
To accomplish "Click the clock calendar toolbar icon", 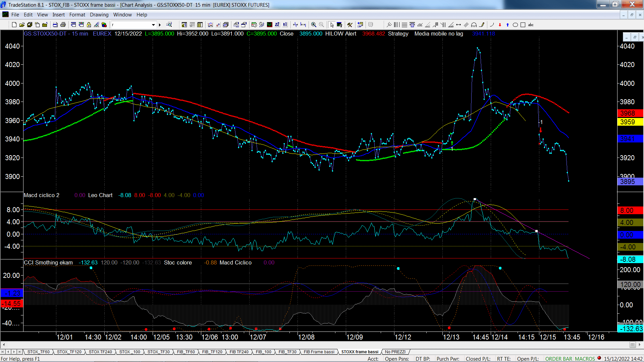I will (254, 25).
